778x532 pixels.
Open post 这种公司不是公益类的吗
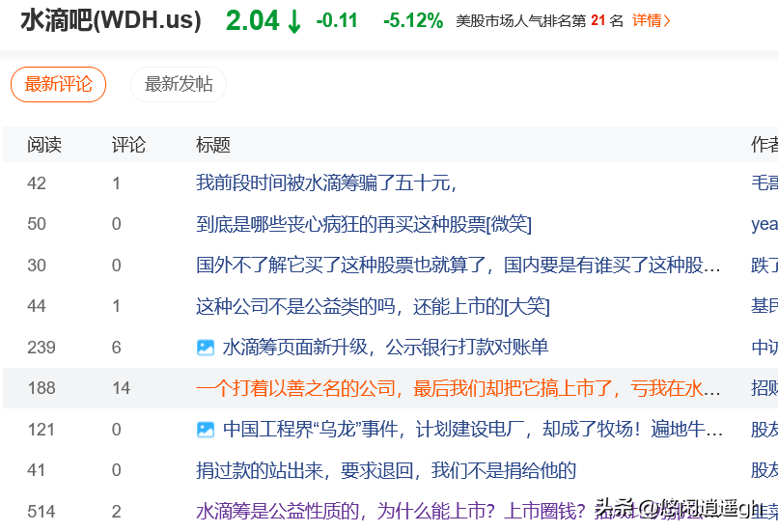click(373, 306)
